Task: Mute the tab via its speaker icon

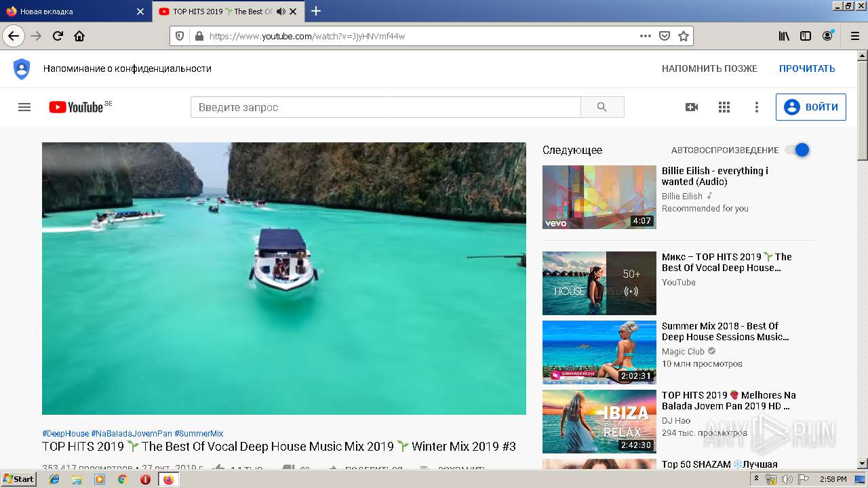Action: click(x=281, y=12)
